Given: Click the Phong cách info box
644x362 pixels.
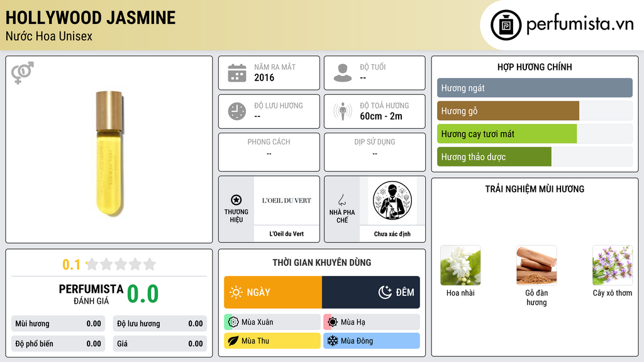Looking at the screenshot, I should coord(269,152).
